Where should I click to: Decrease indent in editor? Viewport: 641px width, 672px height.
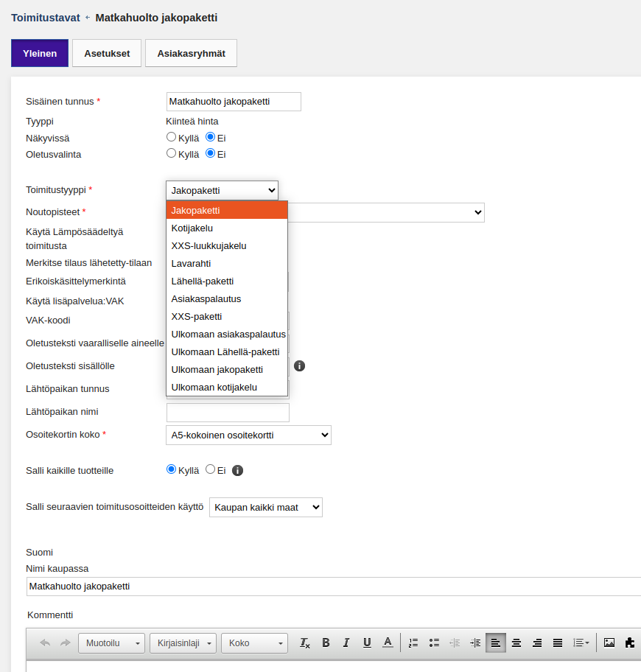click(455, 643)
